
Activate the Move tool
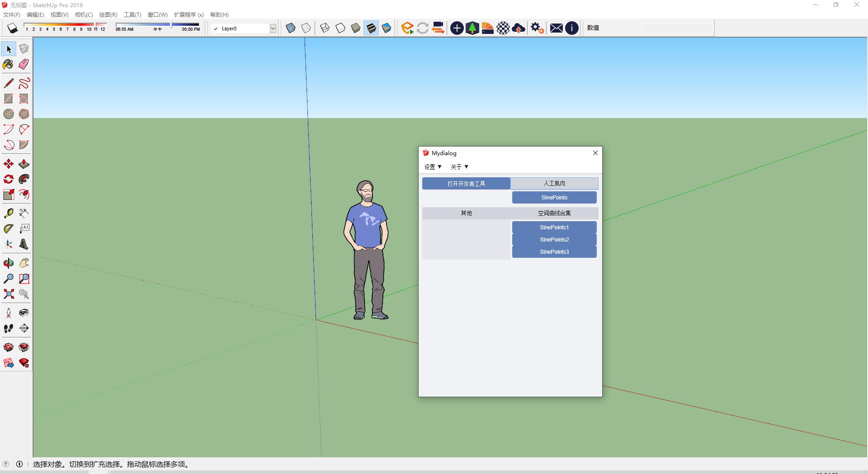(x=9, y=164)
